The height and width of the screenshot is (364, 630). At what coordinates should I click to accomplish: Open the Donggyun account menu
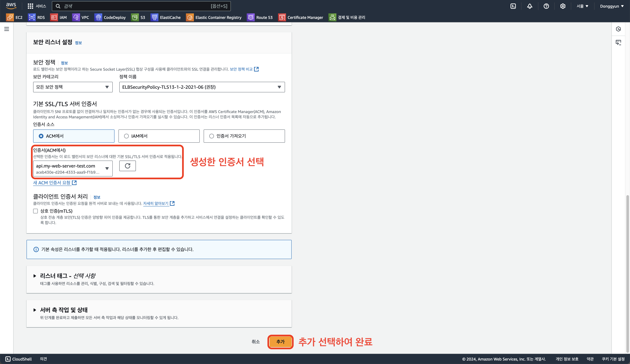[611, 6]
